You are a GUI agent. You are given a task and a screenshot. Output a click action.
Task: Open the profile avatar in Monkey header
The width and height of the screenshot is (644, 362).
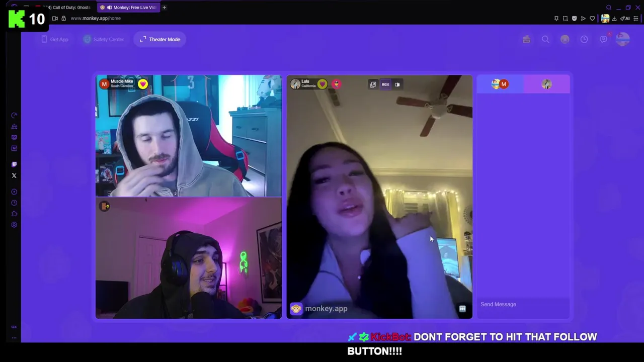pyautogui.click(x=623, y=39)
